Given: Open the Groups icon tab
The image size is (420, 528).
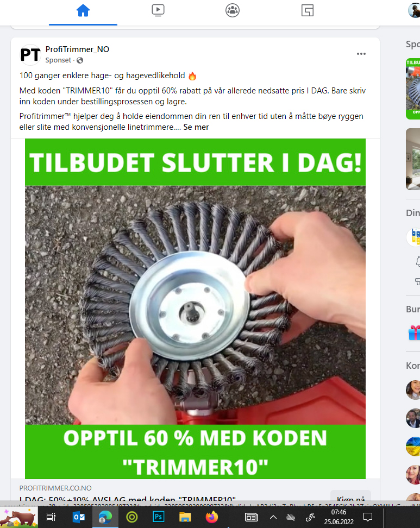Looking at the screenshot, I should click(233, 10).
